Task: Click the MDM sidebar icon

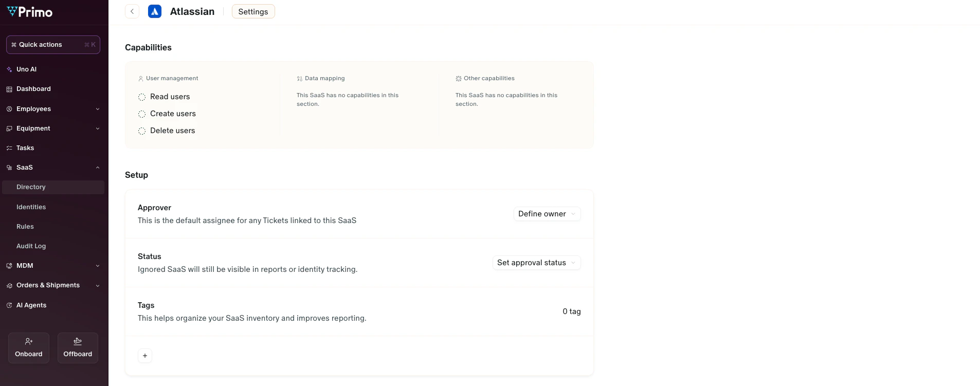Action: (x=9, y=266)
